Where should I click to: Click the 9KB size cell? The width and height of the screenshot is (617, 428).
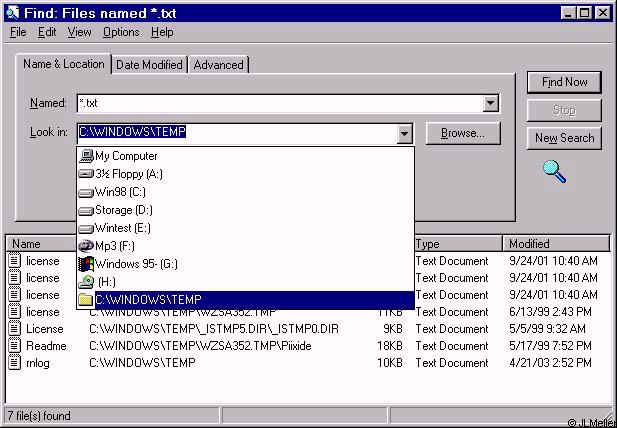pos(392,329)
